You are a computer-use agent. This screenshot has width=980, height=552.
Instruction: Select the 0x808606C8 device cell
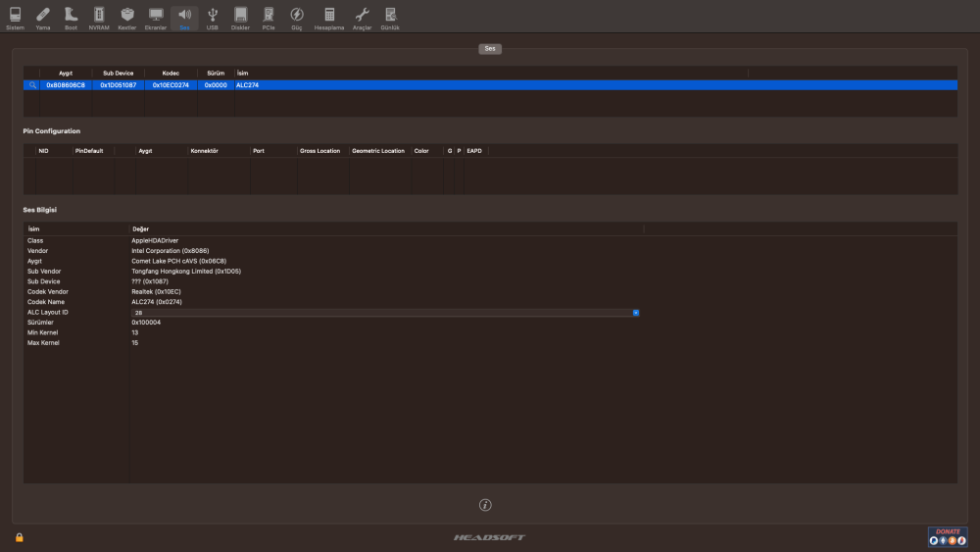[x=66, y=85]
